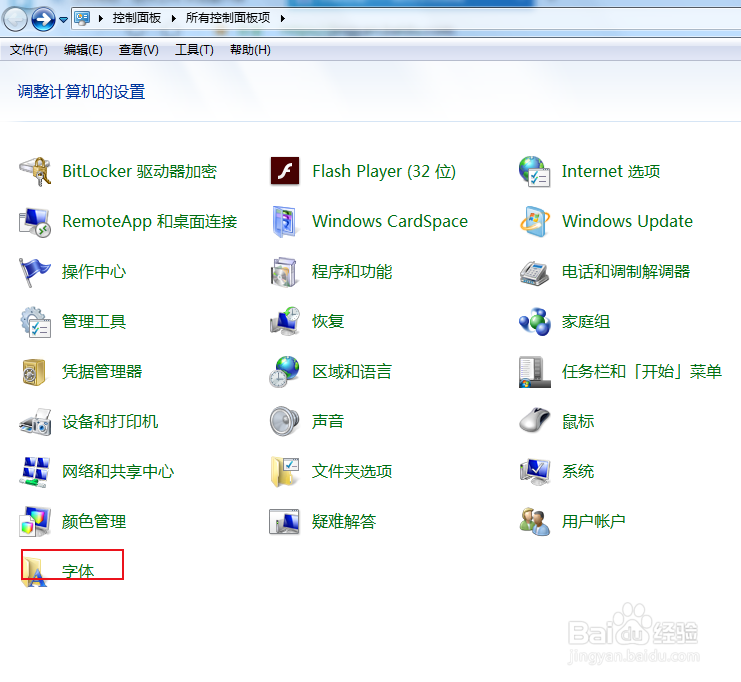Viewport: 741px width, 682px height.
Task: Open the Windows CardSpace icon
Action: (x=285, y=221)
